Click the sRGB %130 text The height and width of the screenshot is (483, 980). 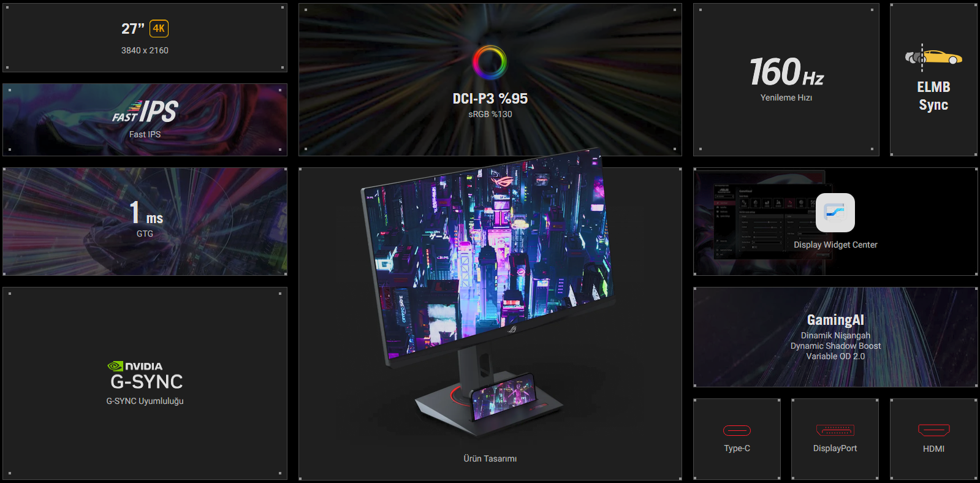pyautogui.click(x=490, y=114)
